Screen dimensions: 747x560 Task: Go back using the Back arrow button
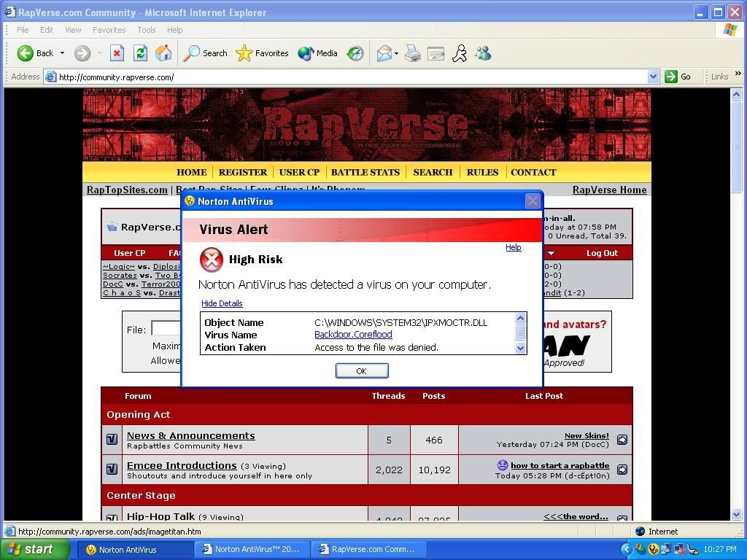[x=35, y=53]
